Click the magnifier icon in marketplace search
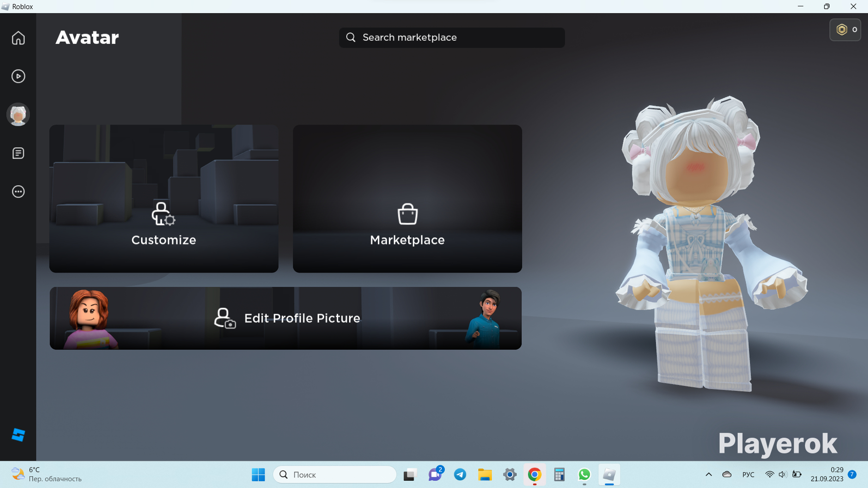Viewport: 868px width, 488px height. (351, 38)
